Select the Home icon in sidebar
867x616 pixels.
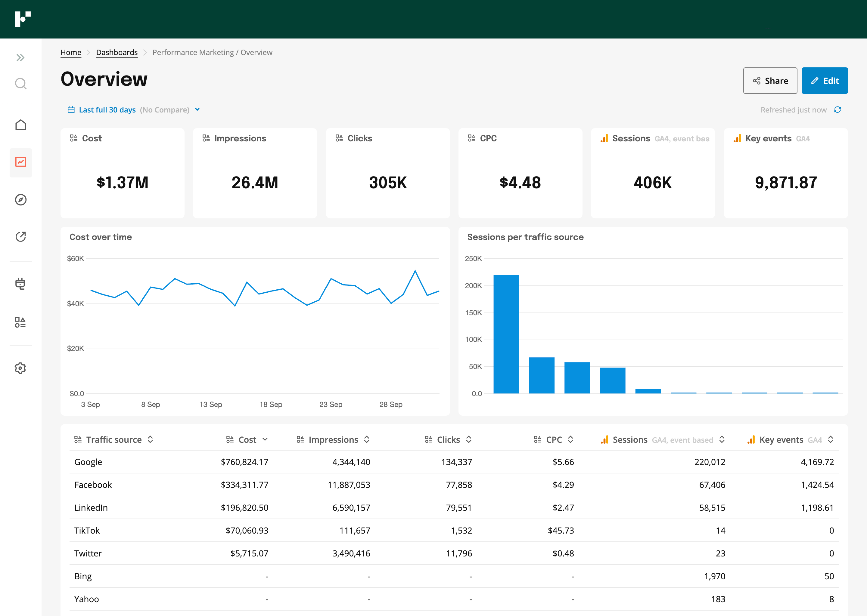point(20,125)
